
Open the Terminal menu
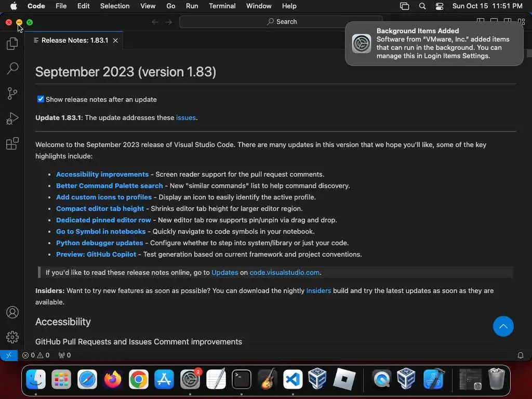point(222,6)
